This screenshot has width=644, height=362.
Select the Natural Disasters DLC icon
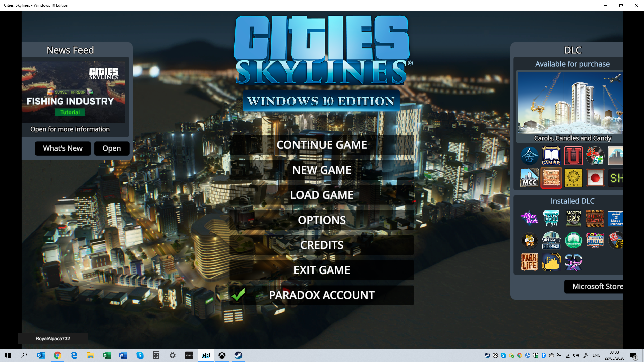point(595,219)
